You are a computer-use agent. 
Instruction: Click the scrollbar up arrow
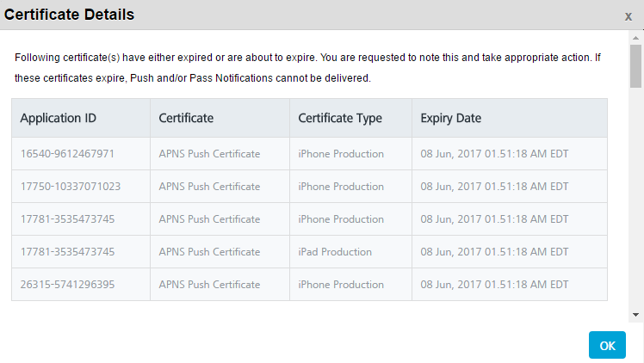tap(635, 38)
